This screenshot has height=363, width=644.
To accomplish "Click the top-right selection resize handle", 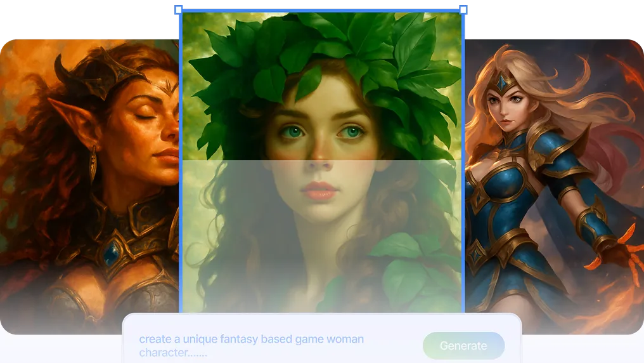I will [x=463, y=10].
